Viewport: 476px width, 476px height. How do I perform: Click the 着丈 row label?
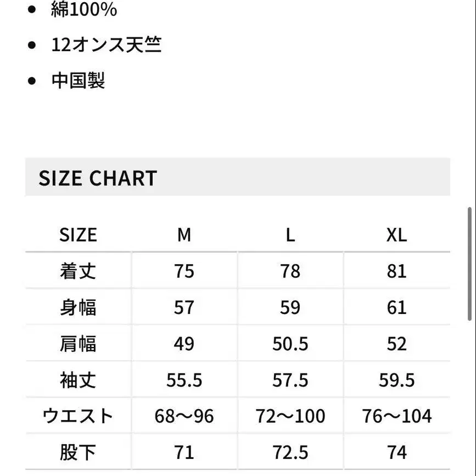coord(78,271)
